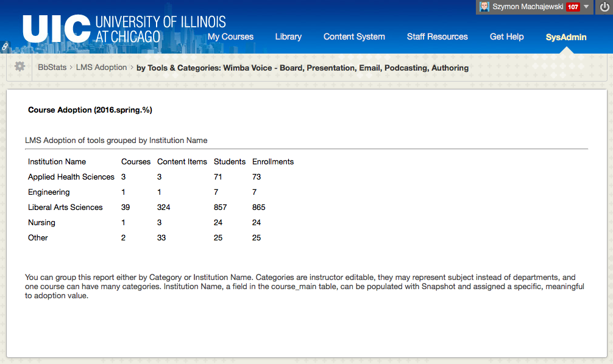This screenshot has width=613, height=364.
Task: Click the Institution Name column header
Action: click(x=57, y=162)
